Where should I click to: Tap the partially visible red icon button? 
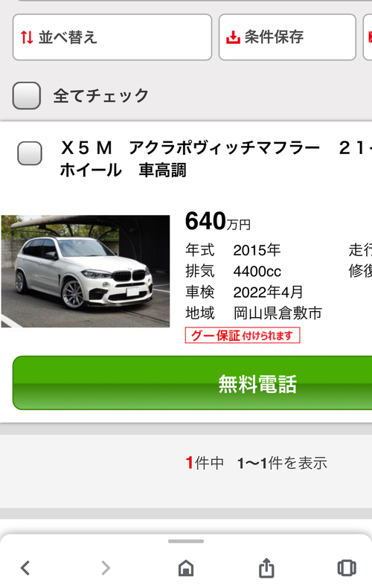pos(368,37)
